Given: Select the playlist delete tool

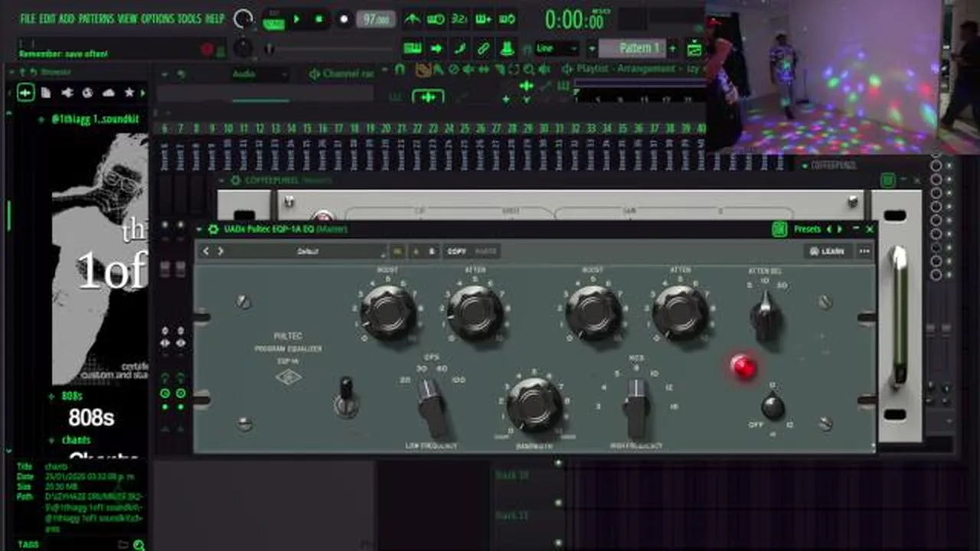Looking at the screenshot, I should (453, 70).
